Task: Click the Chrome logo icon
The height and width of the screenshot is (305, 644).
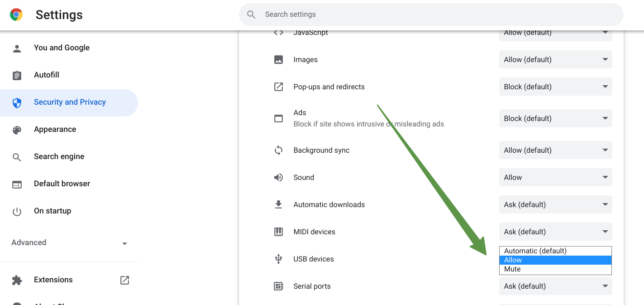Action: (17, 15)
